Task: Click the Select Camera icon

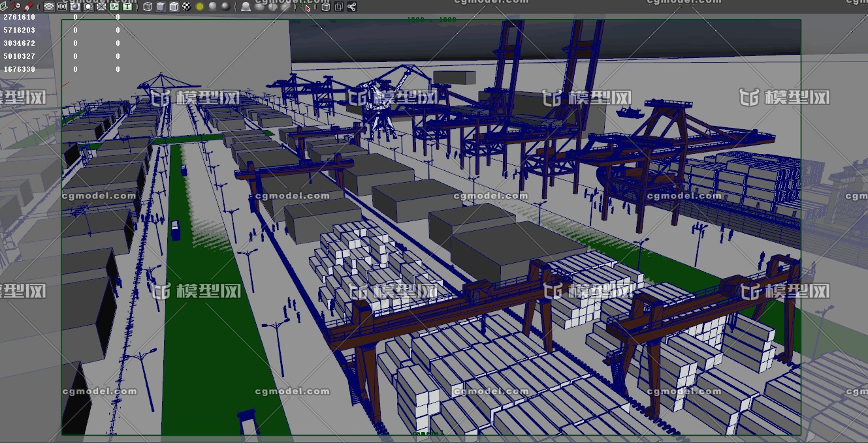Action: click(x=3, y=7)
